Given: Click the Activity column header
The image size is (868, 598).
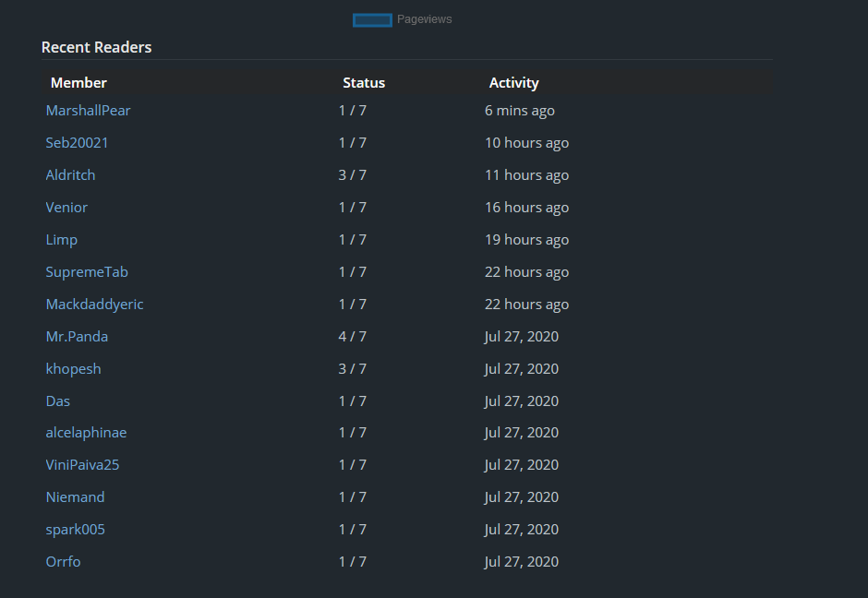Looking at the screenshot, I should coord(513,83).
